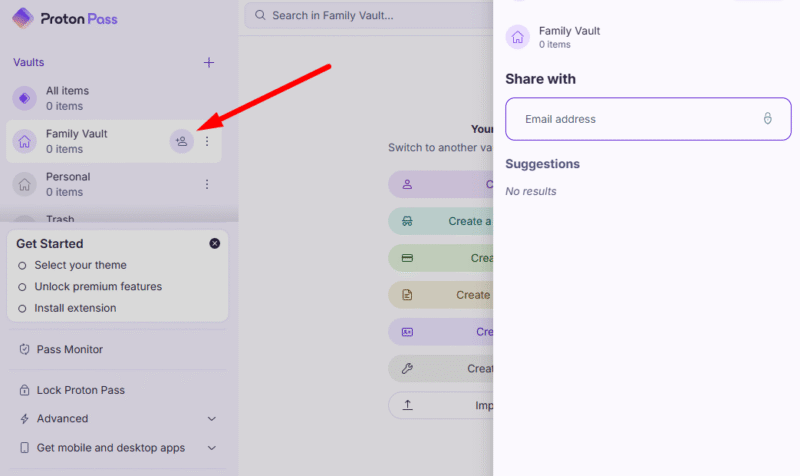Click the search magnifier icon
800x476 pixels.
(260, 15)
